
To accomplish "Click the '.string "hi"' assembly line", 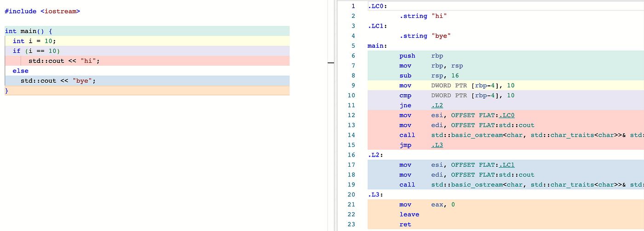I will (x=423, y=16).
